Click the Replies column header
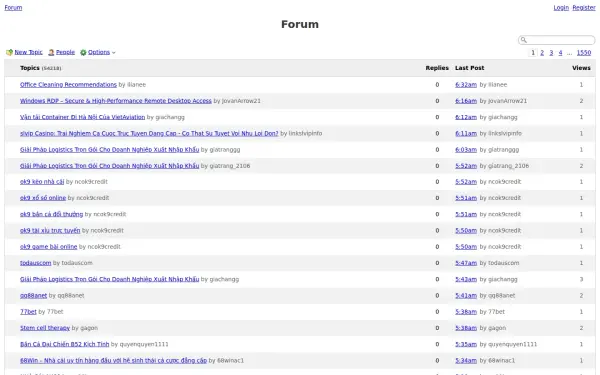 (x=437, y=68)
